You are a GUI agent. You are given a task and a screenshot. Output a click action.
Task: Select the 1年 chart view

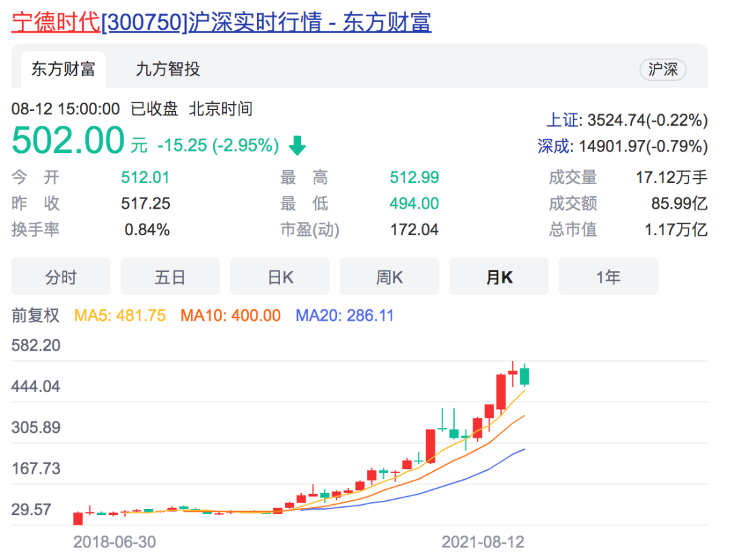pos(608,277)
